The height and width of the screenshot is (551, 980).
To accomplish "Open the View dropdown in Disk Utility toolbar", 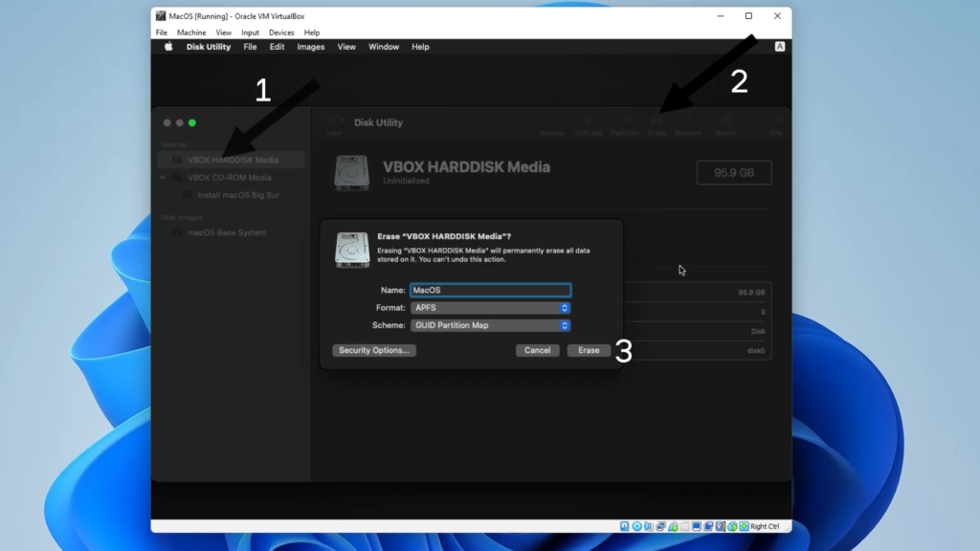I will [334, 124].
